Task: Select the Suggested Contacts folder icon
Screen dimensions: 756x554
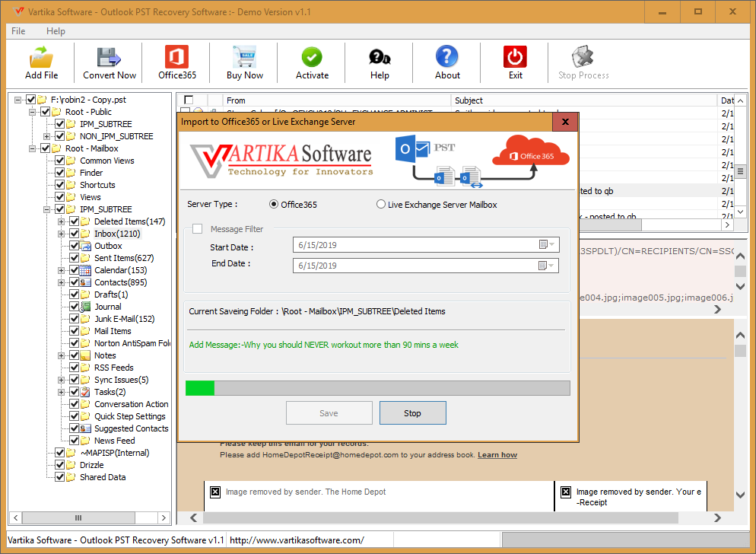Action: click(85, 428)
